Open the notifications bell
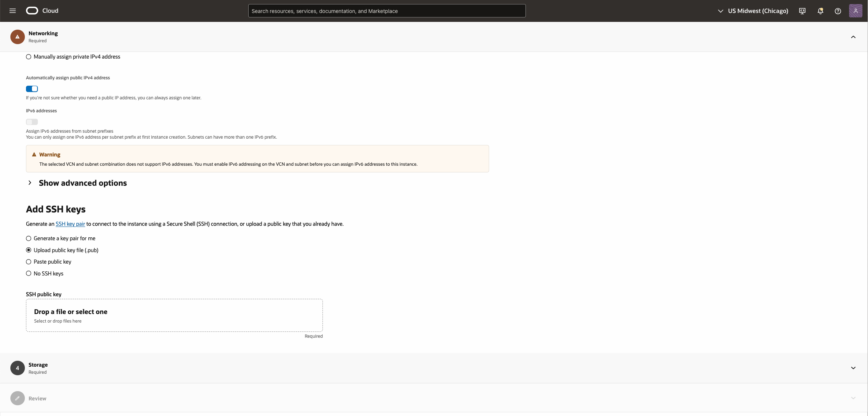This screenshot has height=416, width=868. pos(820,11)
